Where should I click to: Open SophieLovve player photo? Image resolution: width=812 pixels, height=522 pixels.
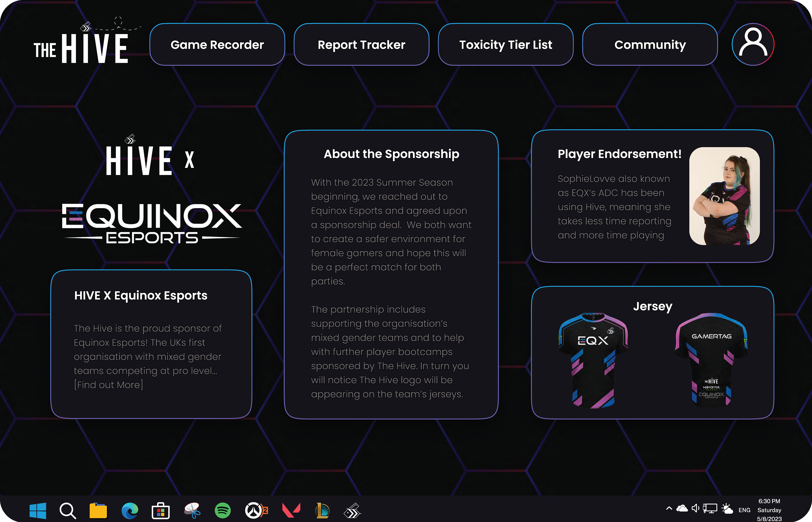pos(724,196)
